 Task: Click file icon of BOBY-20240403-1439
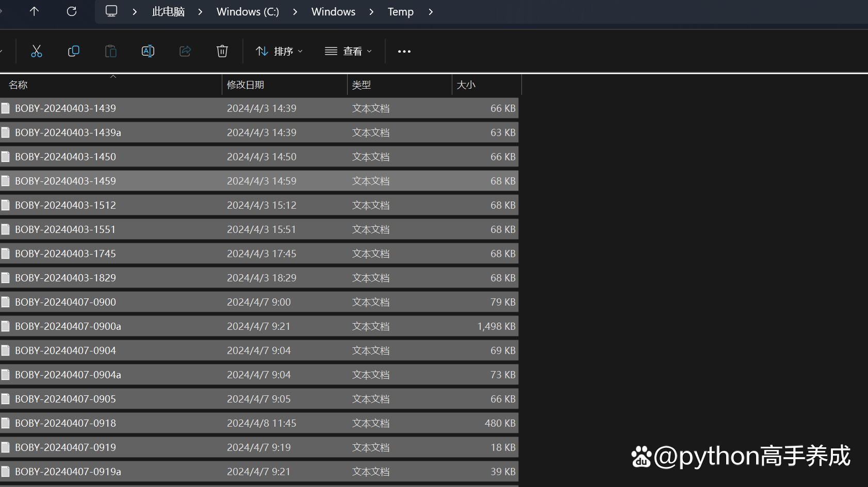point(6,108)
